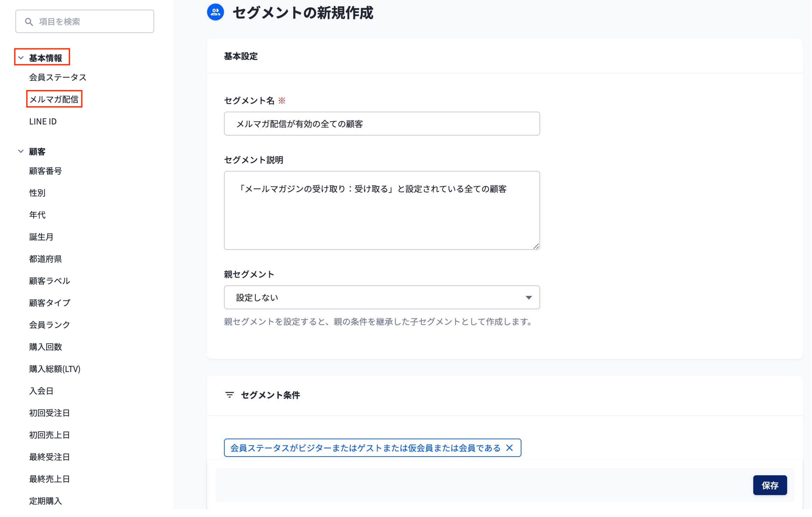Screen dimensions: 812x517
Task: Remove the 会員ステータス condition tag
Action: (x=509, y=448)
